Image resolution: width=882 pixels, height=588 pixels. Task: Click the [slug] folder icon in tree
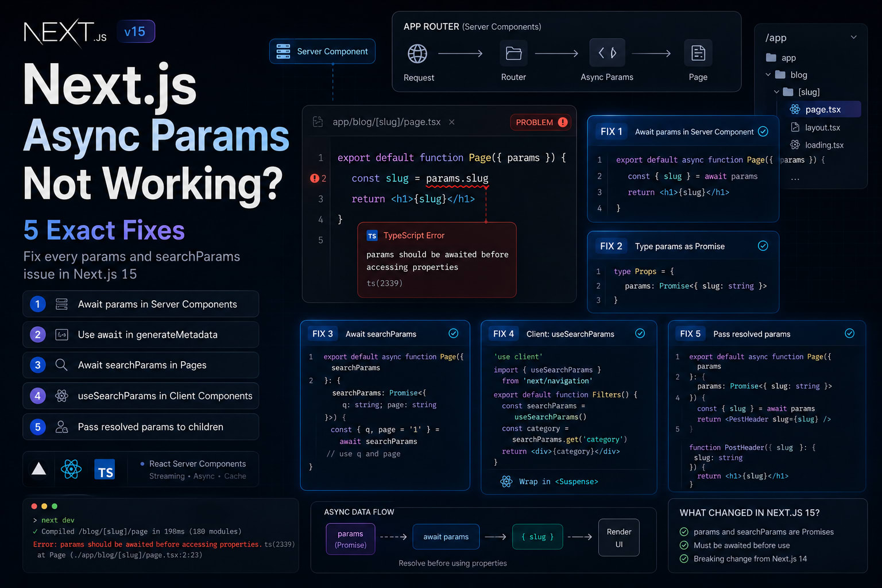tap(788, 92)
